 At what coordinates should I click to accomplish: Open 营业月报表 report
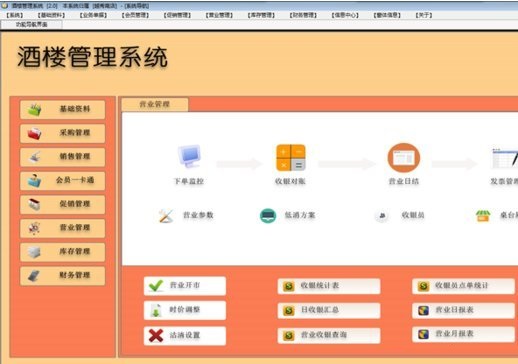point(463,334)
